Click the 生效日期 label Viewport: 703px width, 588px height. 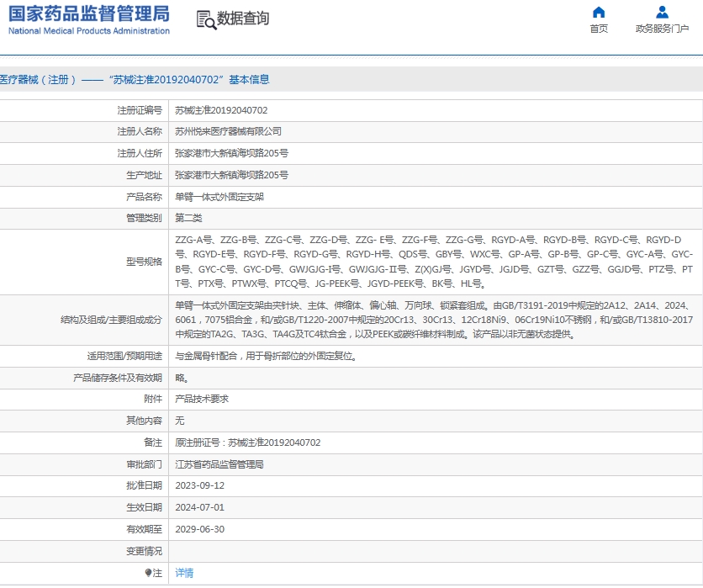pos(144,507)
